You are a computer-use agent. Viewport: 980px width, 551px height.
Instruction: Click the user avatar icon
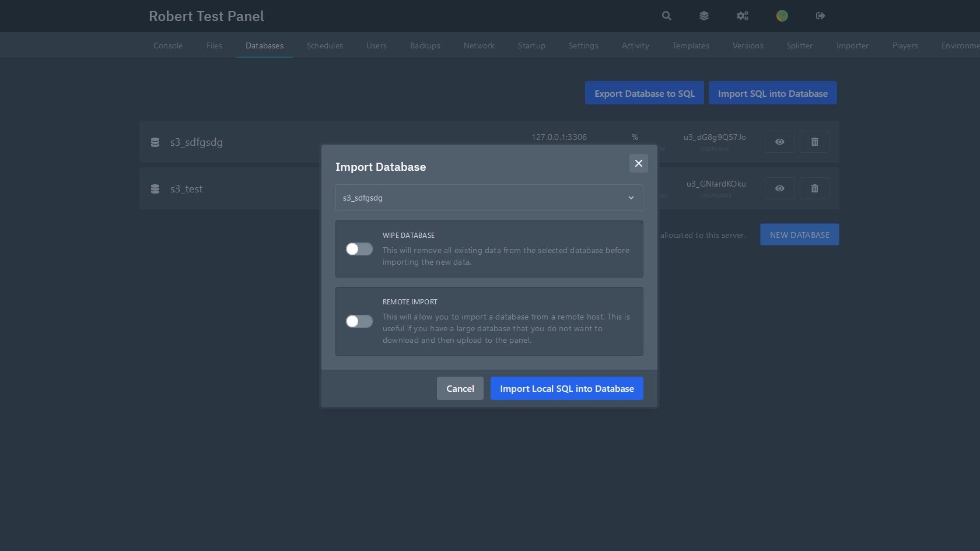point(782,16)
